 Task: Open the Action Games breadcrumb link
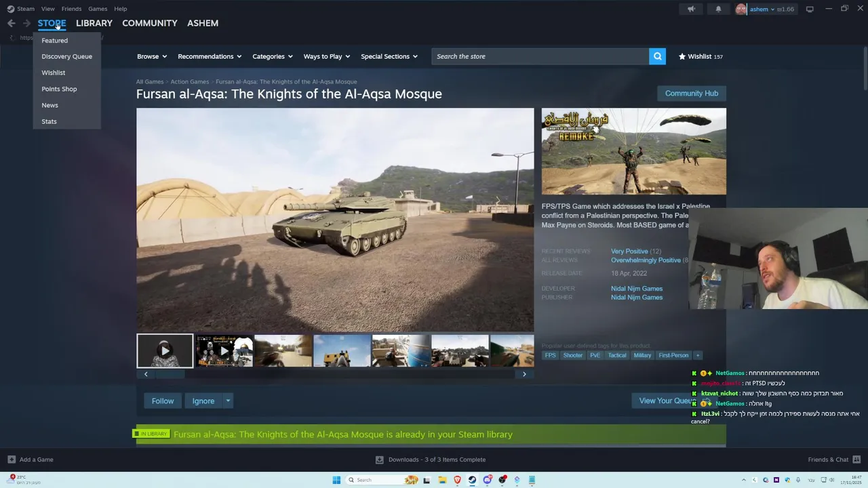[x=190, y=82]
